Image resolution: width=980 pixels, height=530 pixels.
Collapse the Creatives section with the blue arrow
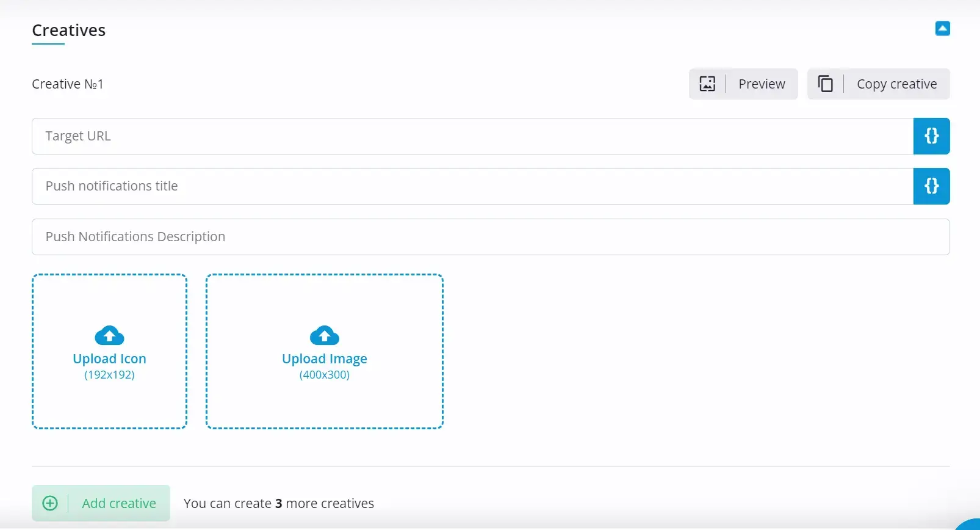point(942,29)
